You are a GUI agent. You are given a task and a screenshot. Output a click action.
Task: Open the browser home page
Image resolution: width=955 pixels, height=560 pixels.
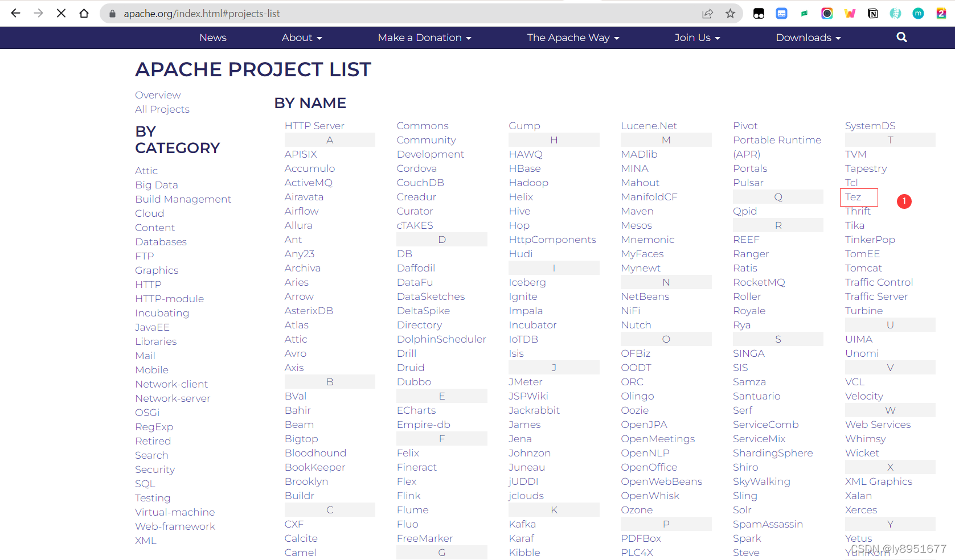tap(84, 13)
